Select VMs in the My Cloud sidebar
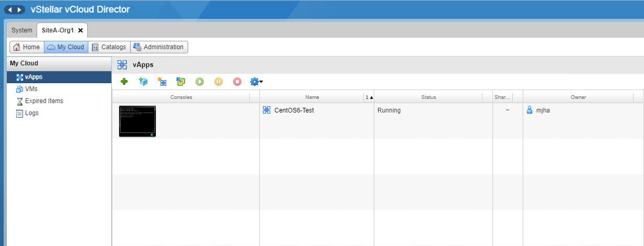This screenshot has width=644, height=246. 31,89
